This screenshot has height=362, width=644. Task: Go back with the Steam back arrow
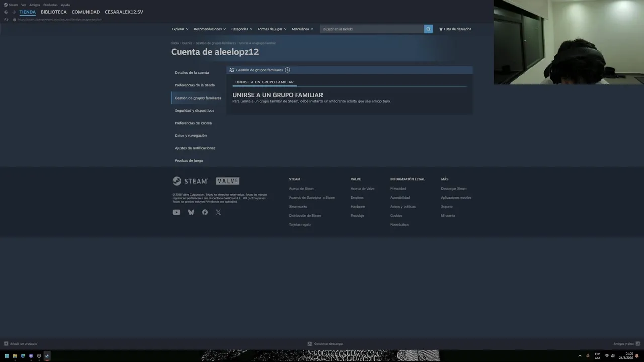pos(6,12)
